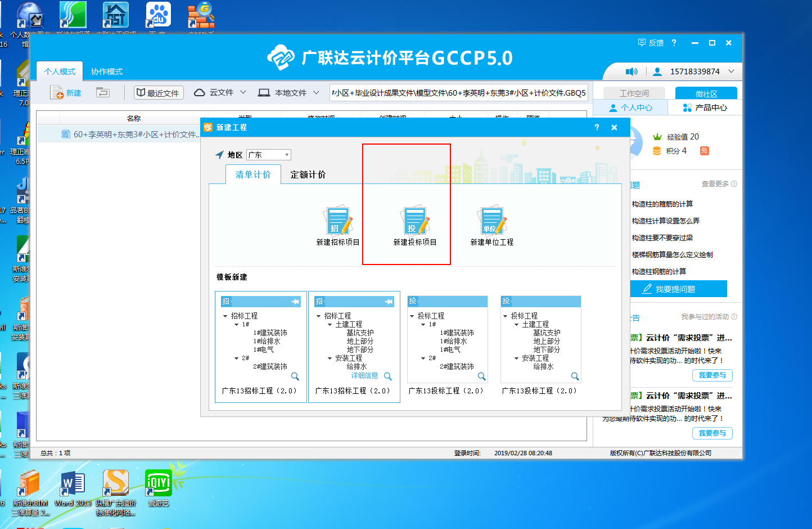812x529 pixels.
Task: Click the folder-return icon beside 新建
Action: [102, 92]
